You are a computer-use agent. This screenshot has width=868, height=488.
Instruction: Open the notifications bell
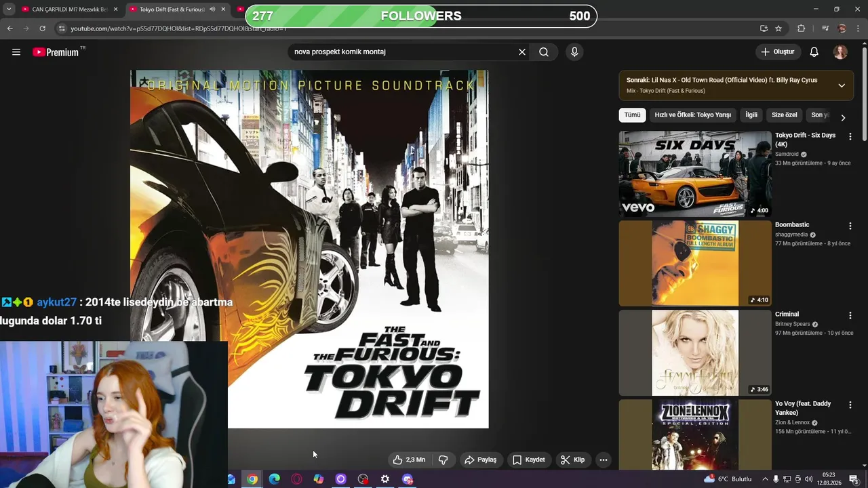point(814,52)
